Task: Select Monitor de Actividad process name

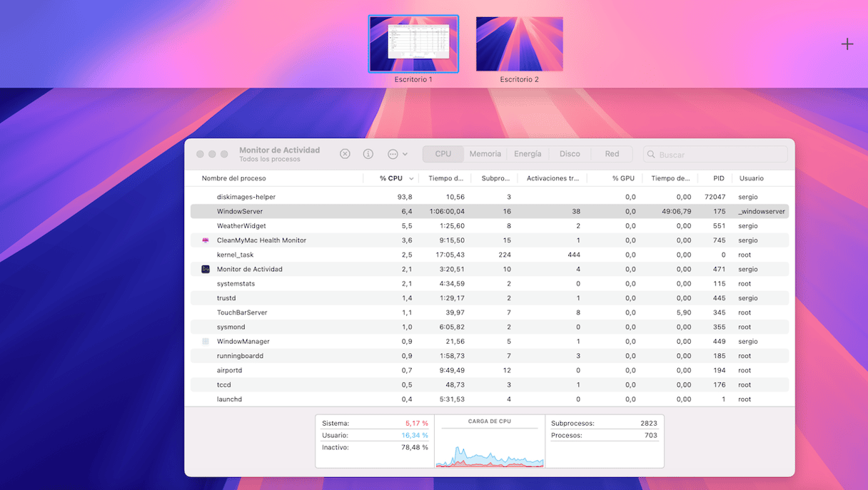Action: 250,269
